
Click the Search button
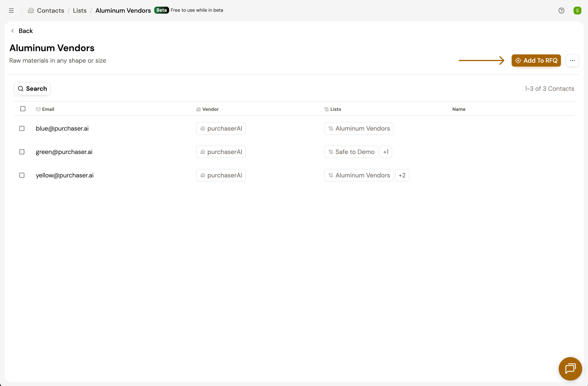(x=32, y=88)
